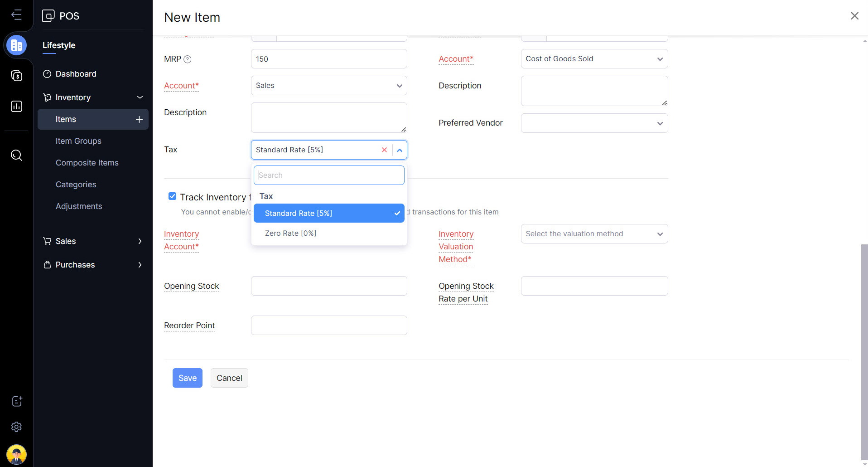Image resolution: width=868 pixels, height=467 pixels.
Task: Open the search magnifier icon in the sidebar
Action: coord(16,156)
